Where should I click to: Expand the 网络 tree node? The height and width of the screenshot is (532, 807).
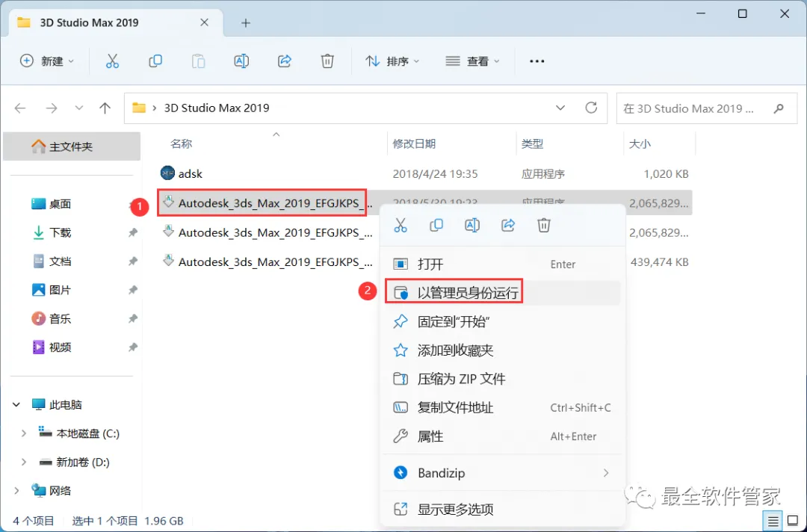[16, 491]
